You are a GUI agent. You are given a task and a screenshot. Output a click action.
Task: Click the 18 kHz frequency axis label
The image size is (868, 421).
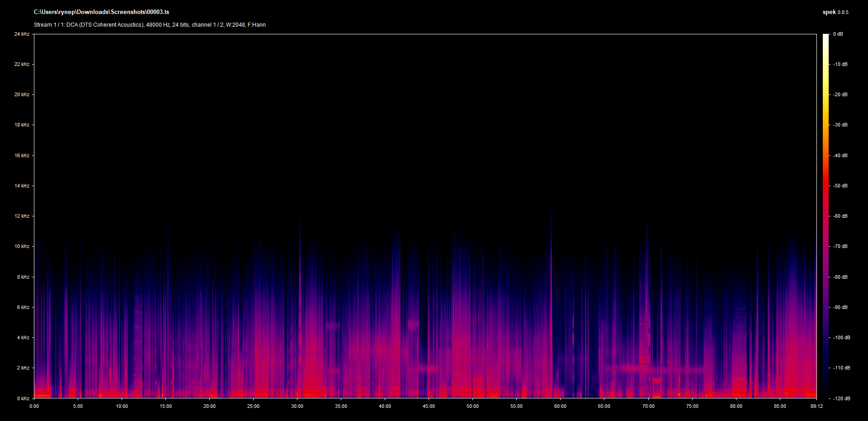coord(22,125)
